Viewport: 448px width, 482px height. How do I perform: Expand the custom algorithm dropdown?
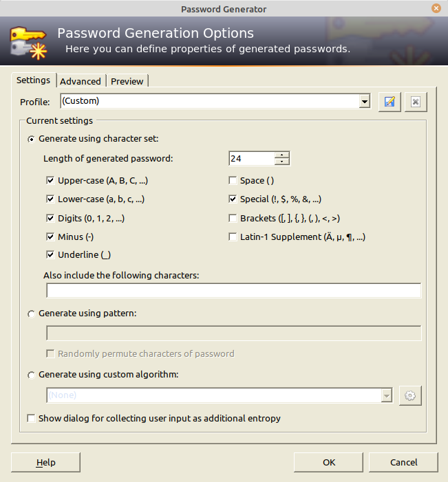point(387,395)
